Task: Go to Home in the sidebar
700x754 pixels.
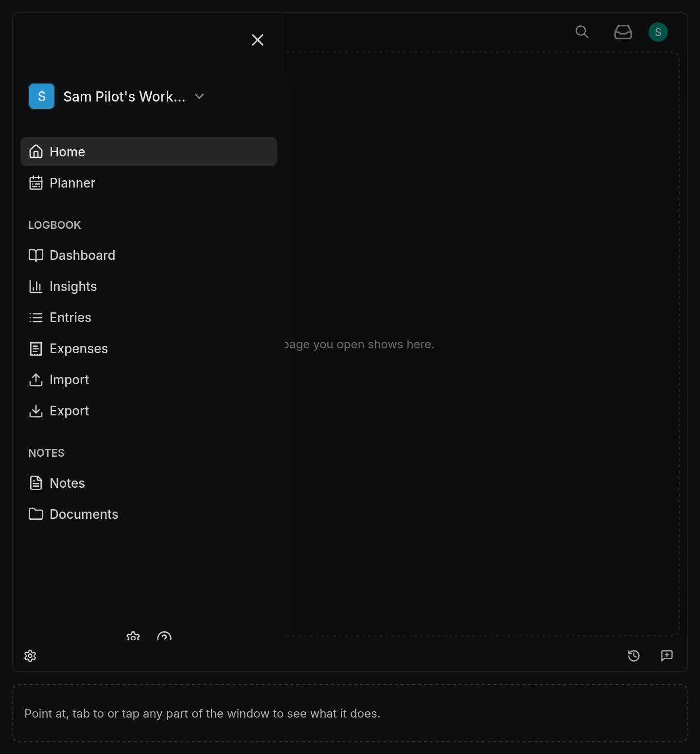Action: tap(149, 152)
